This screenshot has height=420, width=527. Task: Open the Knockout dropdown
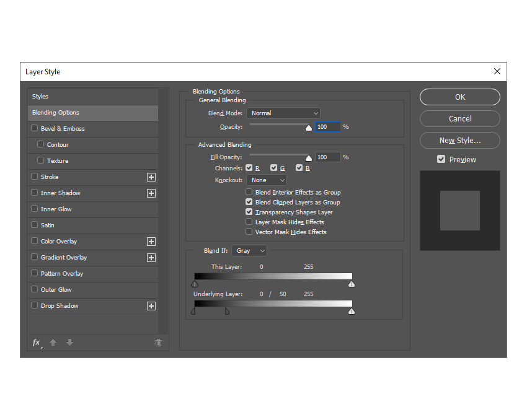[266, 180]
